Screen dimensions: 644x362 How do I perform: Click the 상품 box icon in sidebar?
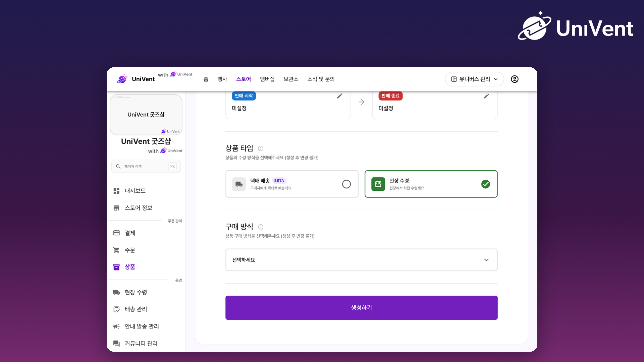tap(116, 267)
